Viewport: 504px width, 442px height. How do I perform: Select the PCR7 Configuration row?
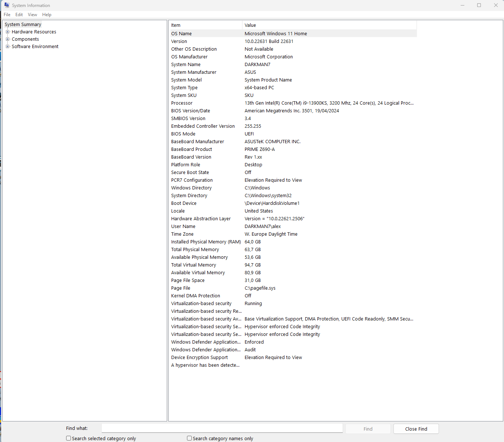(x=293, y=180)
